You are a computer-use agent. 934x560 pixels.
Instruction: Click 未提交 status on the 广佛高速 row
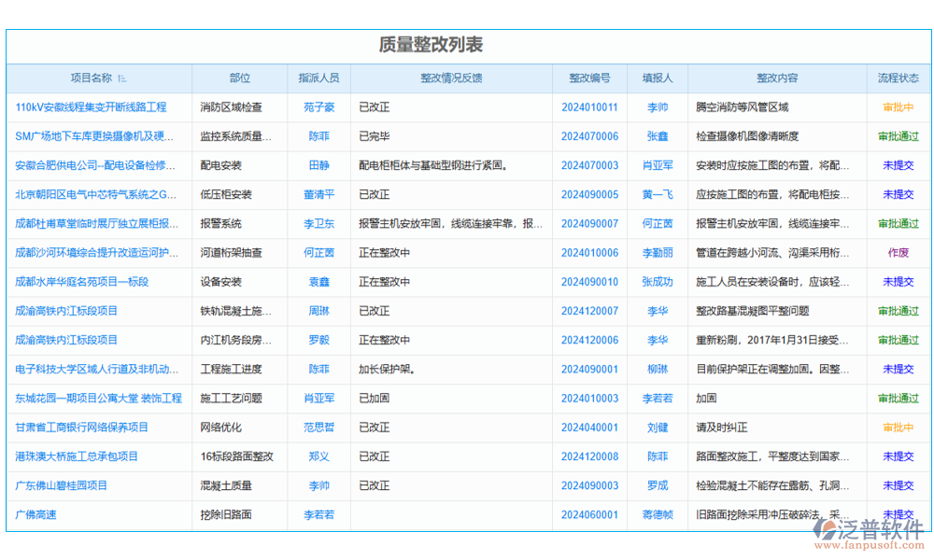point(898,514)
